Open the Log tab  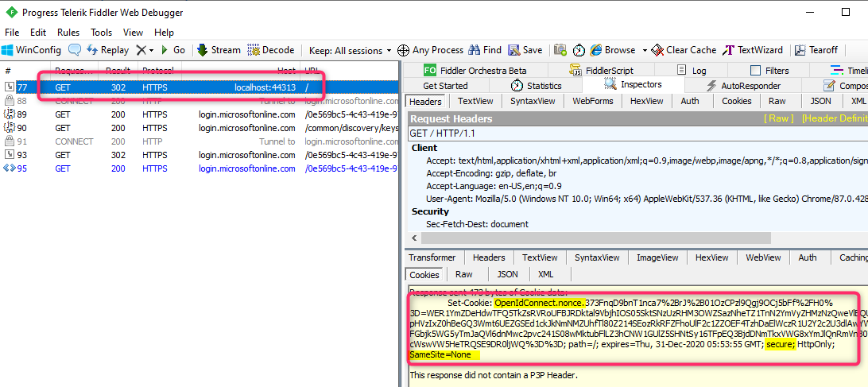692,70
